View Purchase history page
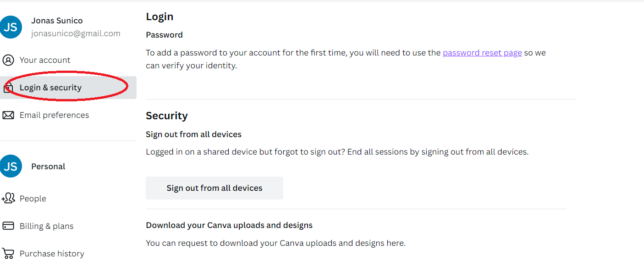 click(68, 253)
